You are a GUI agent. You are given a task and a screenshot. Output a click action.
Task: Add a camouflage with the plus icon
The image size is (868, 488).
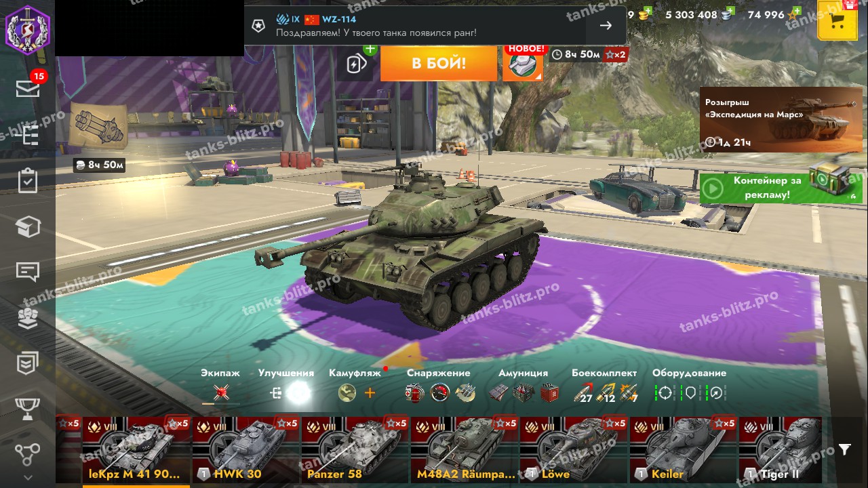click(x=370, y=392)
